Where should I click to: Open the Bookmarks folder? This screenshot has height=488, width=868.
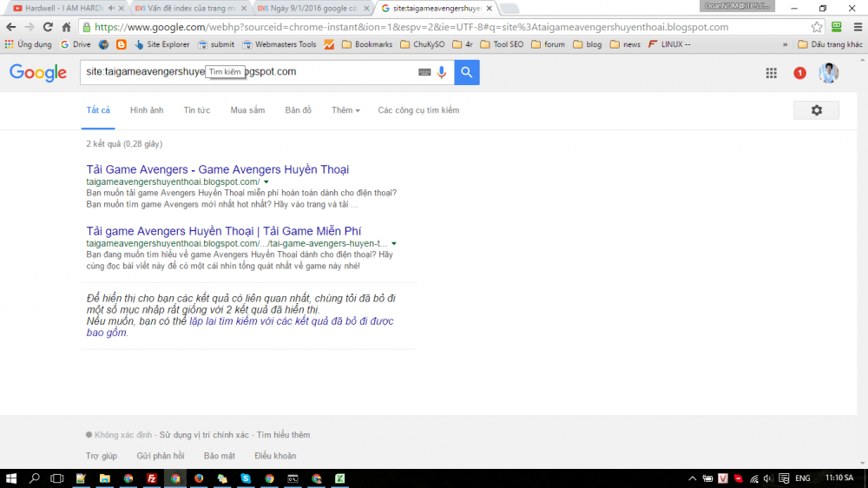(x=367, y=44)
